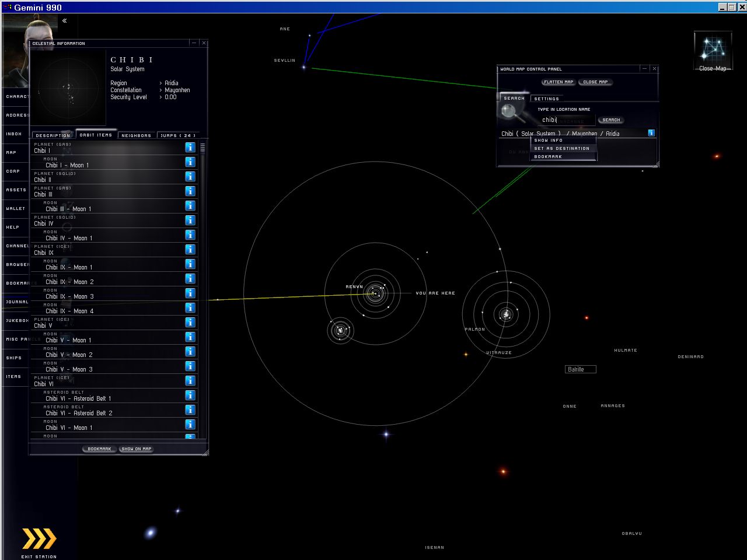Show info for Chibi V - Moon 2
The image size is (747, 560).
coord(190,352)
